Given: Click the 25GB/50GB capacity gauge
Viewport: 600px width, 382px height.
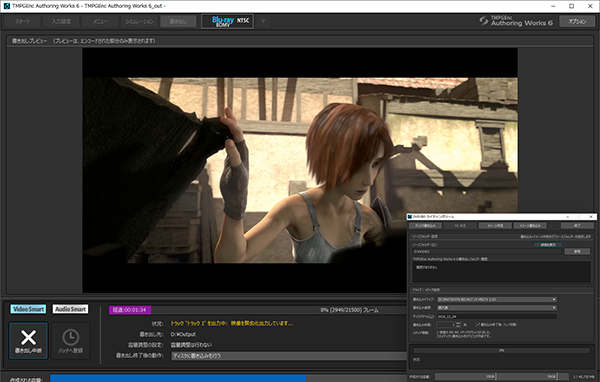Looking at the screenshot, I should pyautogui.click(x=501, y=377).
